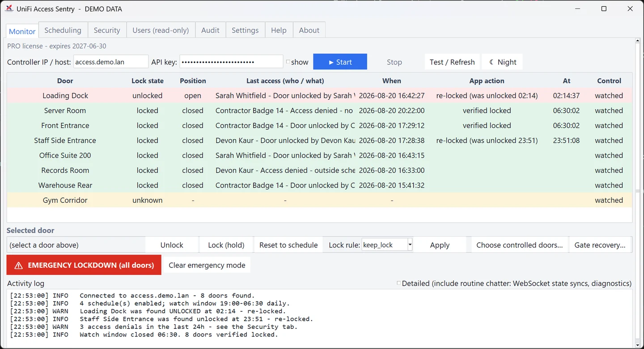Open the Settings tab
The height and width of the screenshot is (349, 644).
point(245,30)
